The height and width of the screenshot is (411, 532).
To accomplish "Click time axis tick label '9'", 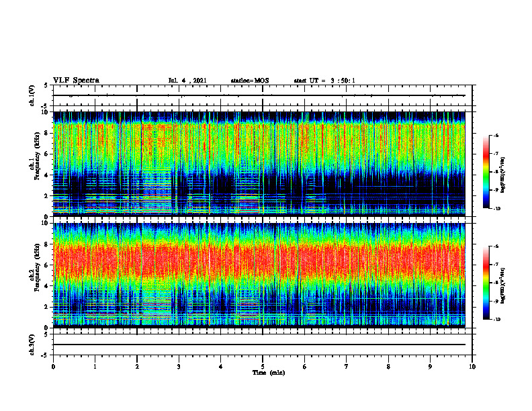I will click(x=430, y=367).
